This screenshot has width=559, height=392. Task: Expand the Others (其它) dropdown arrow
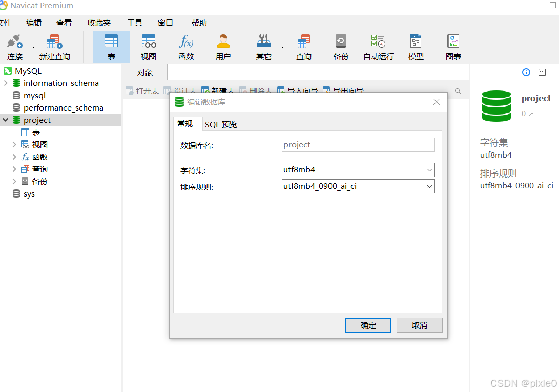282,48
